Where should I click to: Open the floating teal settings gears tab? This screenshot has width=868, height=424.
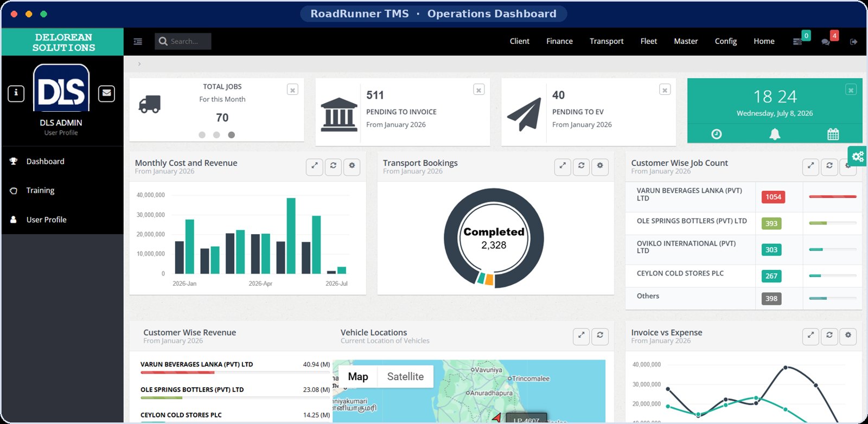coord(858,157)
